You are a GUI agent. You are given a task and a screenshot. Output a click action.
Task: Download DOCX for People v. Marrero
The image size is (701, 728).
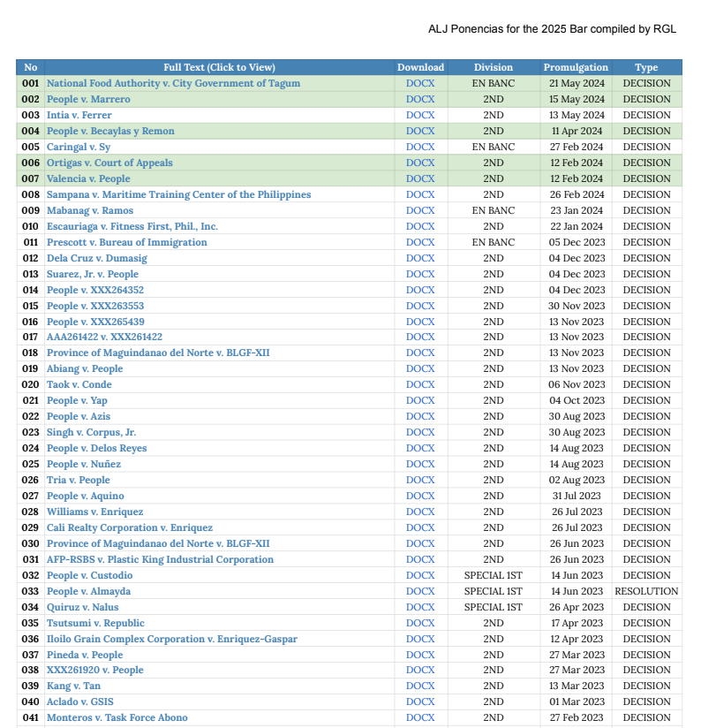(420, 99)
